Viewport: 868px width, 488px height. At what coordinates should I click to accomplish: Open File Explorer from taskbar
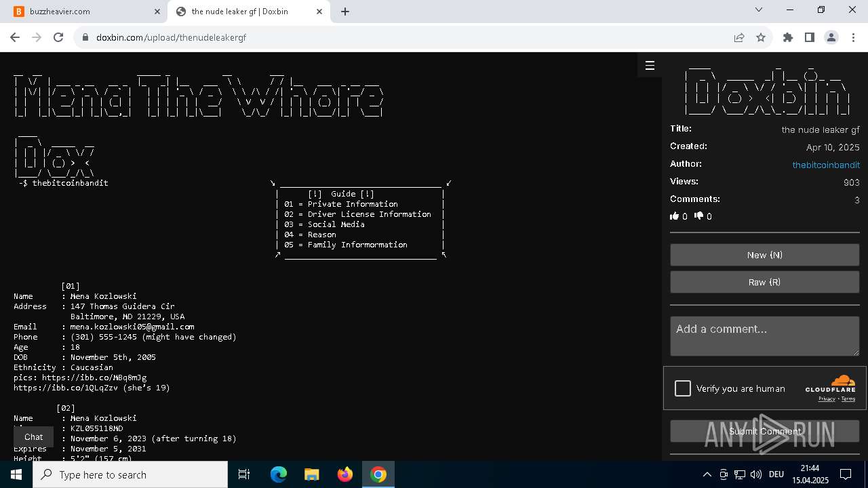[312, 474]
